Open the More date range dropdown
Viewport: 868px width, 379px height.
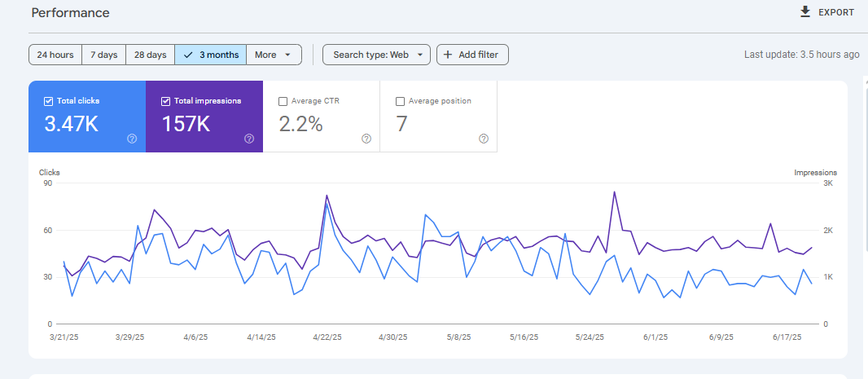click(274, 55)
